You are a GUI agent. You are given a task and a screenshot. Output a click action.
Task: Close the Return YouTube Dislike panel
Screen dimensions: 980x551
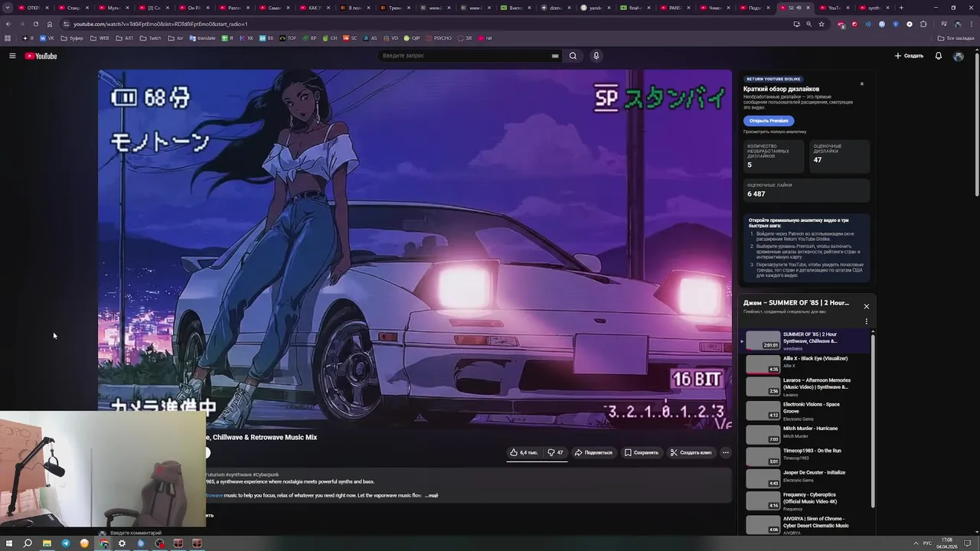[861, 83]
